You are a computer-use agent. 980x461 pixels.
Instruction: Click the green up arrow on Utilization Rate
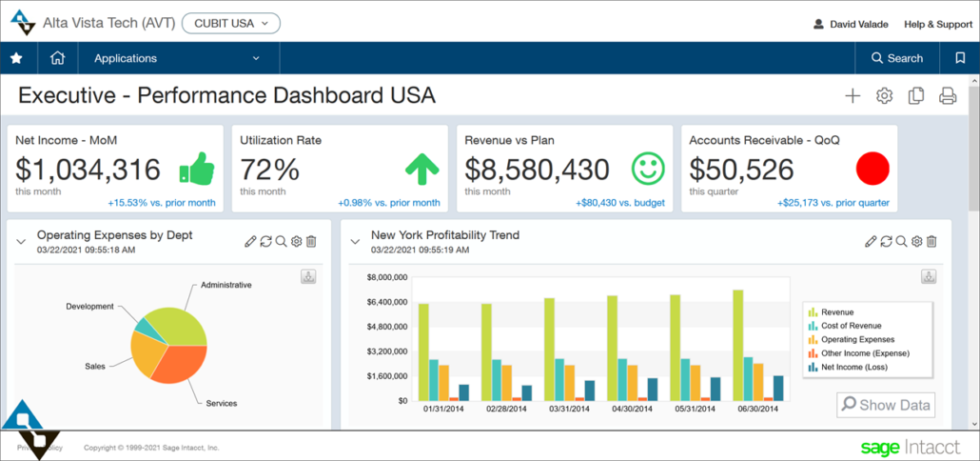(x=421, y=169)
